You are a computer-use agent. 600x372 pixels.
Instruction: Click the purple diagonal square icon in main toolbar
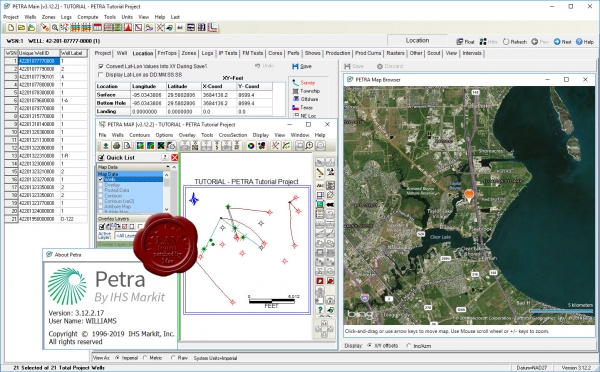139,28
